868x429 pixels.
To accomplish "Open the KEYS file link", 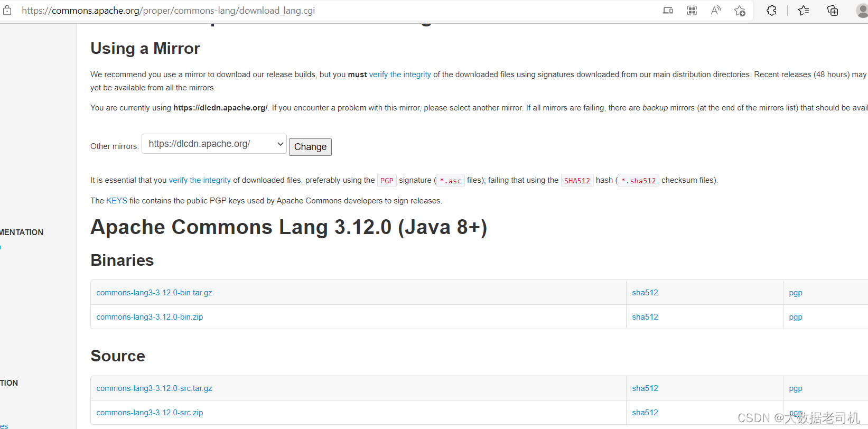I will point(117,201).
